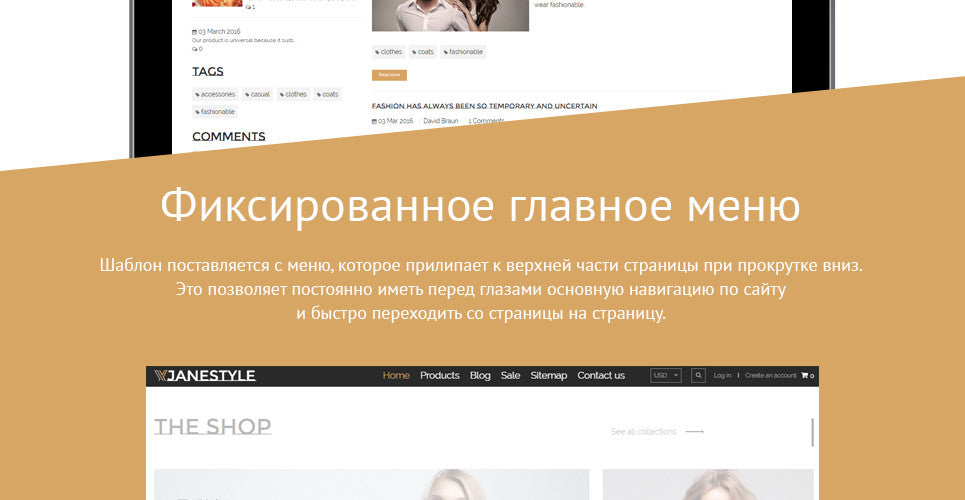The image size is (965, 500).
Task: Select the casual tag
Action: [257, 94]
